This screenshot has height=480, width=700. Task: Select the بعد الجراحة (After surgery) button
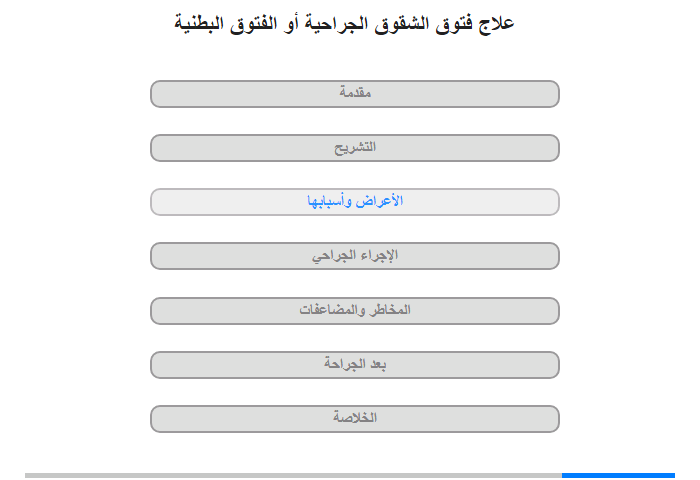point(354,364)
